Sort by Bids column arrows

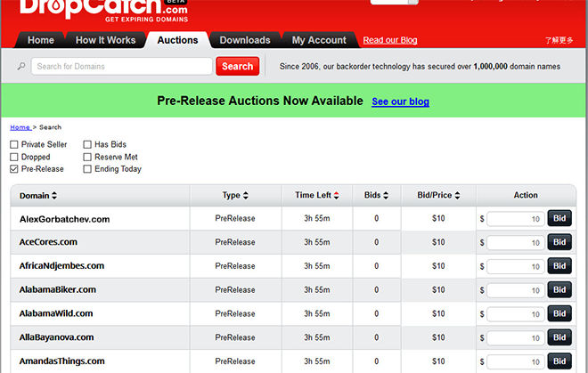coord(386,196)
